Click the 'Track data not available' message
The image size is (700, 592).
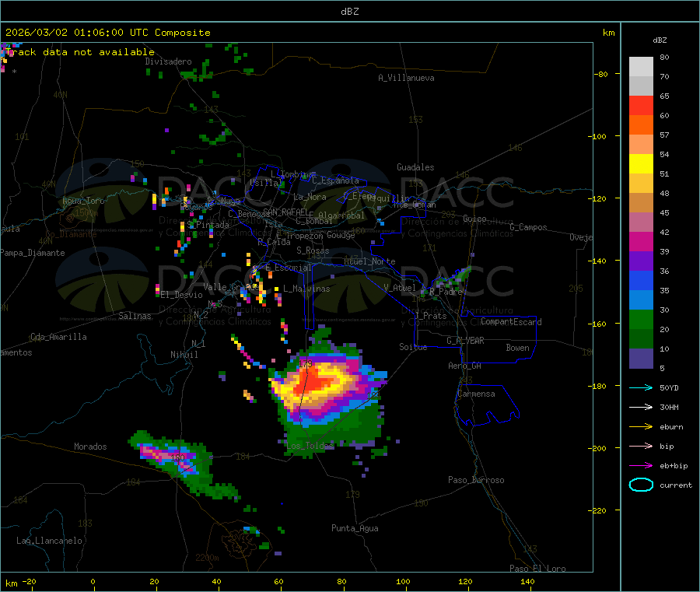tap(80, 52)
